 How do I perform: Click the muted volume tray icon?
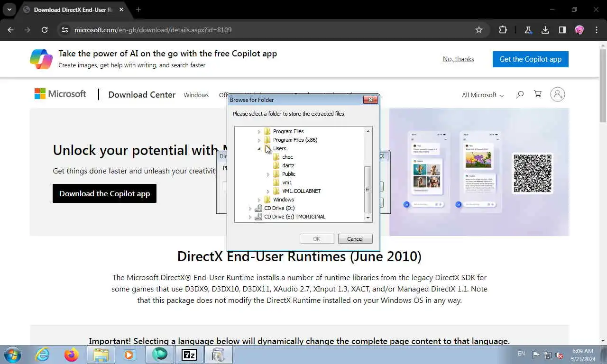(559, 355)
